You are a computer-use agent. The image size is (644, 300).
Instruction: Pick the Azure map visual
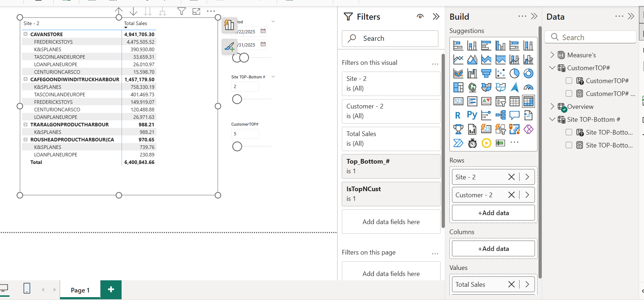point(514,87)
